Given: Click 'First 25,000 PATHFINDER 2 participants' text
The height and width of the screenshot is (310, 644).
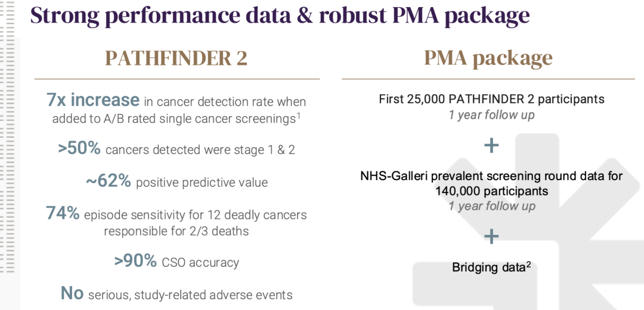Looking at the screenshot, I should pyautogui.click(x=491, y=99).
